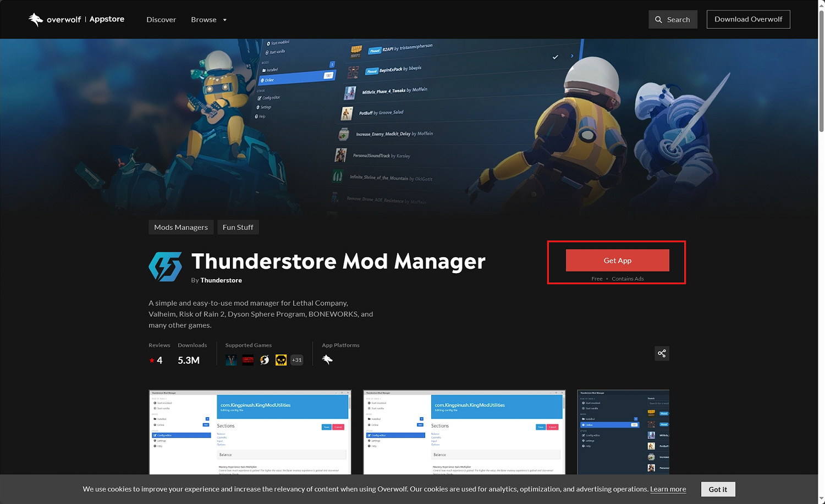
Task: Select the Lethal Company game icon
Action: 248,360
